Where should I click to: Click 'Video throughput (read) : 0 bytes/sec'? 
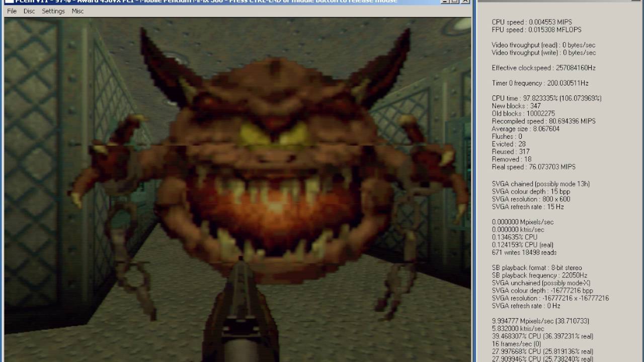(544, 45)
